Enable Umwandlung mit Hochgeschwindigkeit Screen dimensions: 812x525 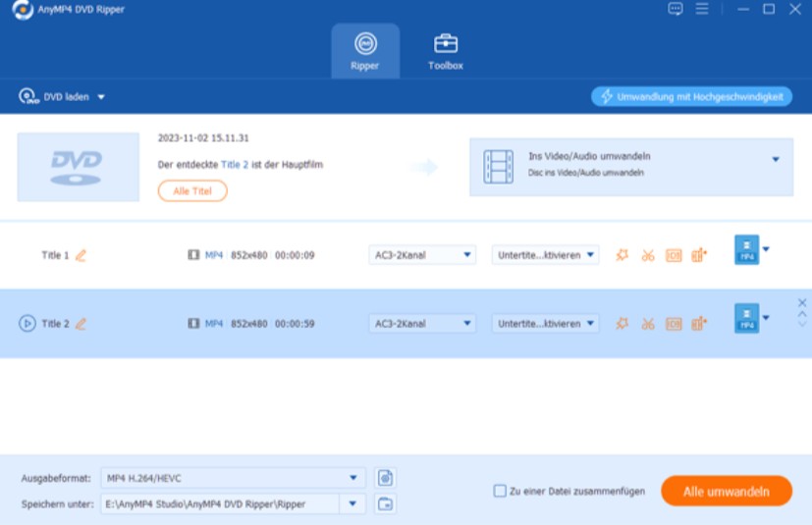tap(691, 97)
